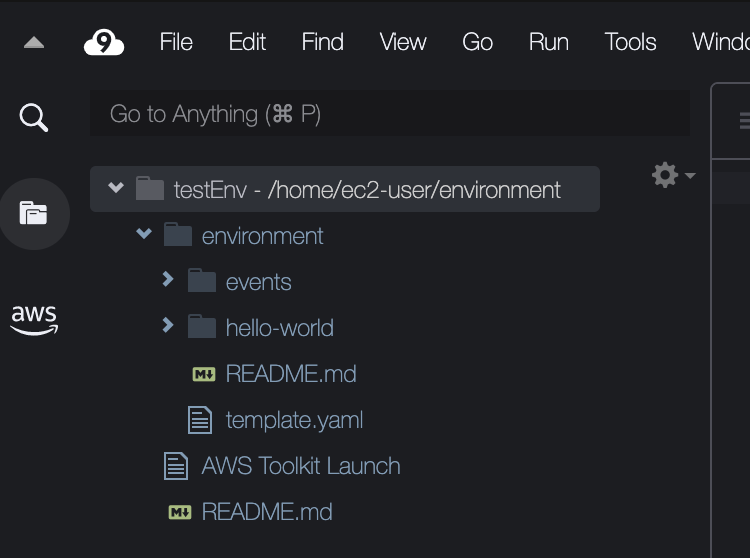Click the Cloud9 logo icon

click(x=103, y=42)
